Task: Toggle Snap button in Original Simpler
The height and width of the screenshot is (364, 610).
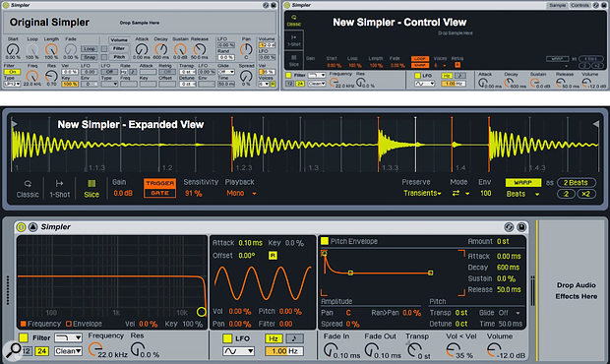Action: [x=90, y=57]
